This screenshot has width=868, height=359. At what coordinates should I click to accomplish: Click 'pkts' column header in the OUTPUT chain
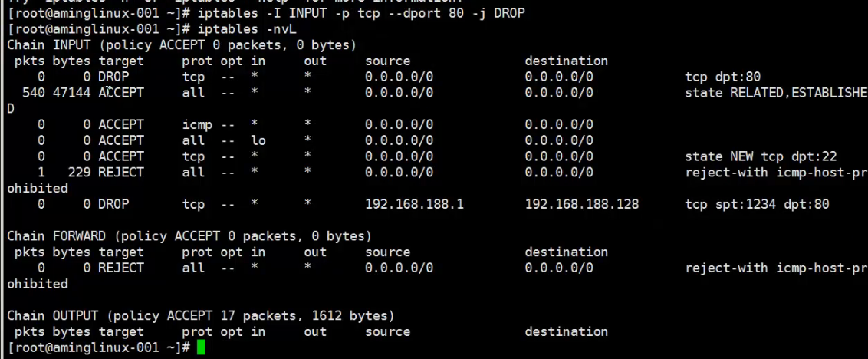[30, 332]
